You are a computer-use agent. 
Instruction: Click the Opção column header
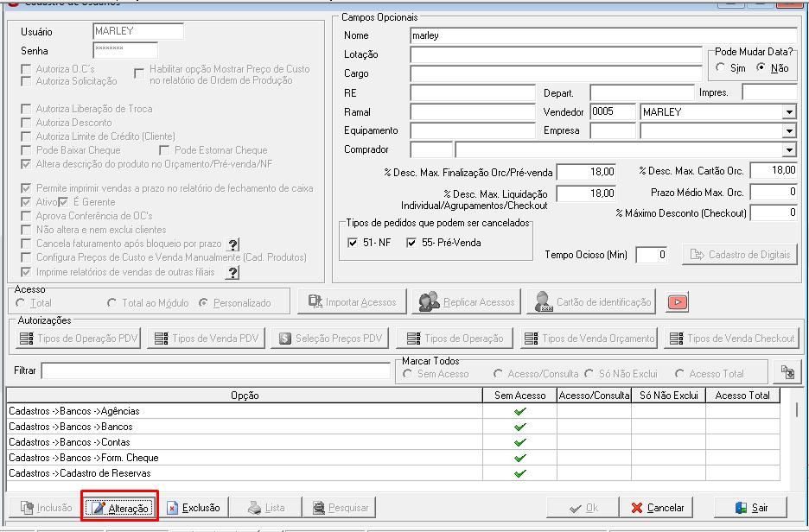click(x=245, y=396)
